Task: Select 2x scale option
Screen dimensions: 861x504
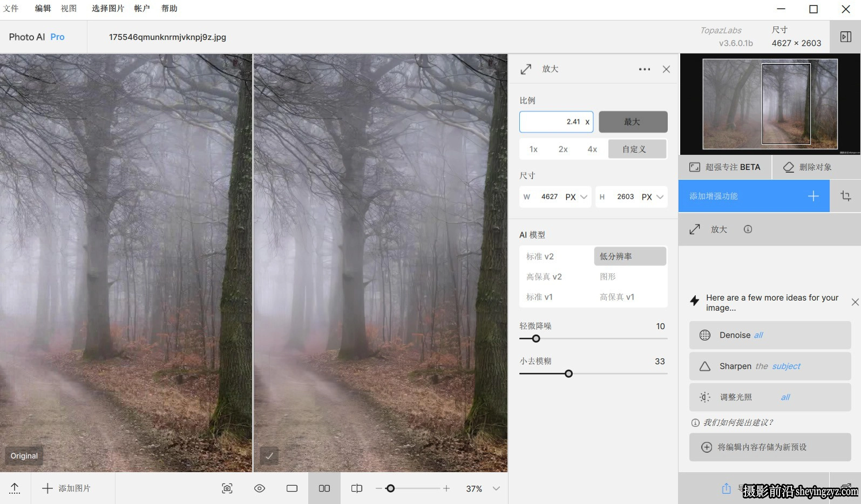Action: (x=563, y=149)
